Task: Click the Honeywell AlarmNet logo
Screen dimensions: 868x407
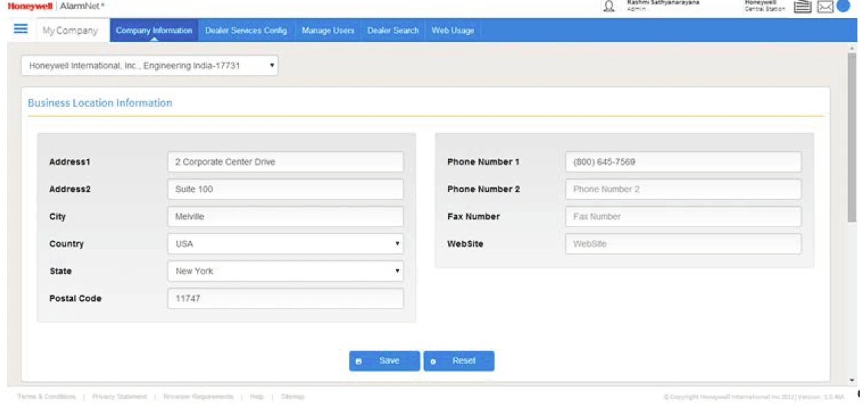Action: coord(56,6)
